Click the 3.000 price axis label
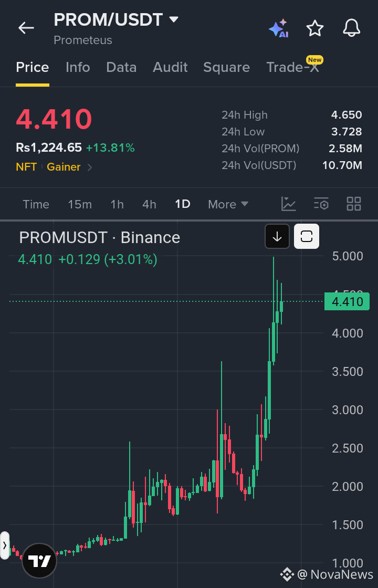The width and height of the screenshot is (378, 588). (x=348, y=410)
